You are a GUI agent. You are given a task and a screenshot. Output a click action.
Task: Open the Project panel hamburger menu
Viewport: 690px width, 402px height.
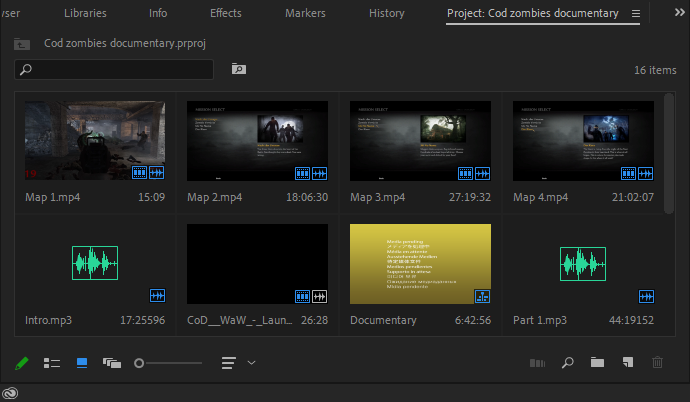point(636,14)
